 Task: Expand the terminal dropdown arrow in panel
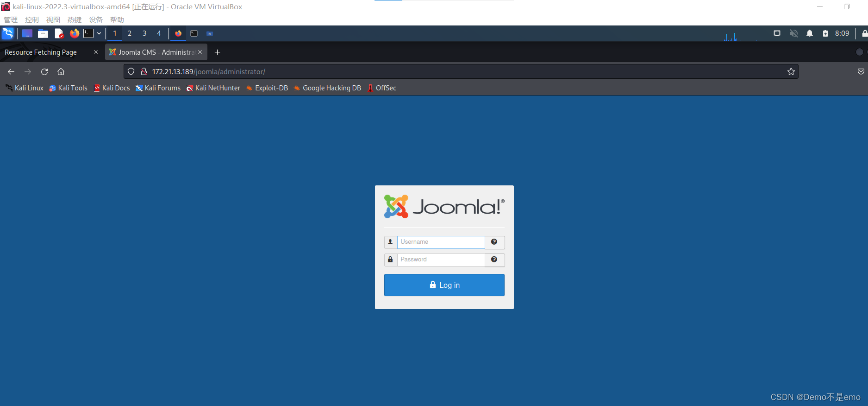[x=99, y=33]
